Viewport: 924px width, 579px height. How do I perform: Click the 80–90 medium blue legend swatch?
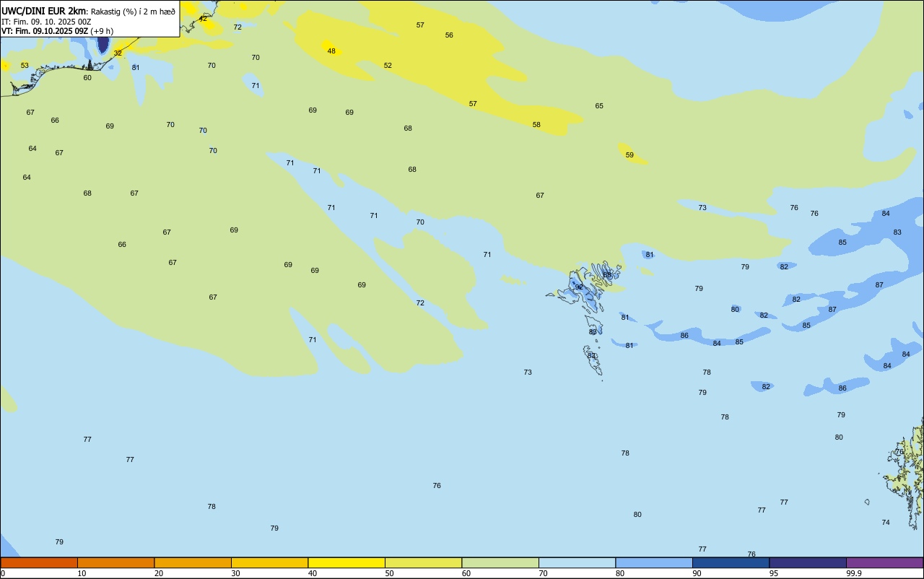click(x=654, y=562)
